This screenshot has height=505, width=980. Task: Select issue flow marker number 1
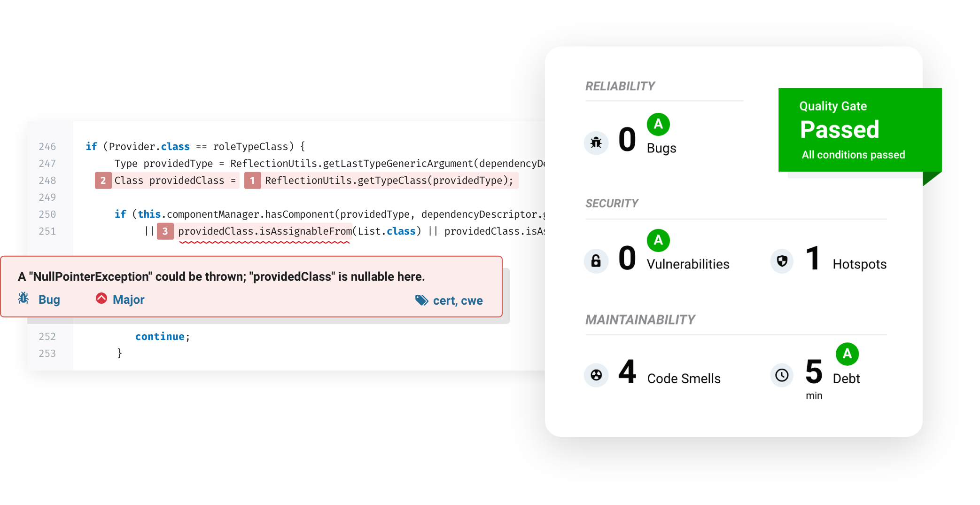[x=252, y=181]
